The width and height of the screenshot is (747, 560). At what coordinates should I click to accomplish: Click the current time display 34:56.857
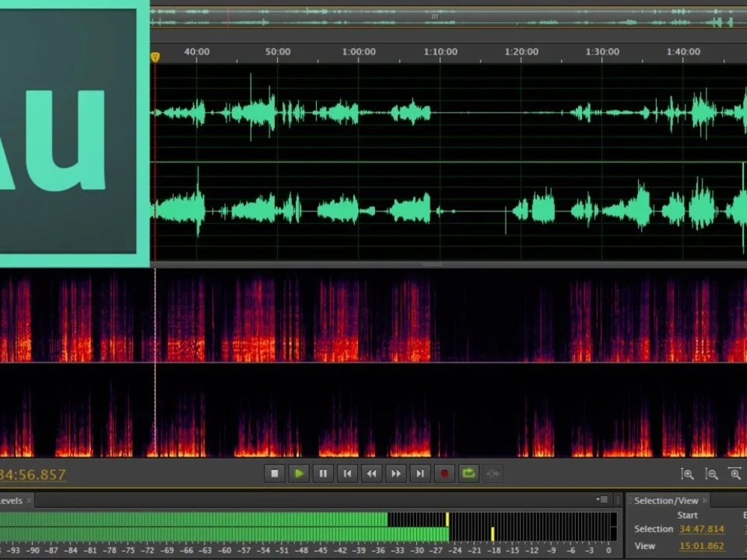pos(32,475)
